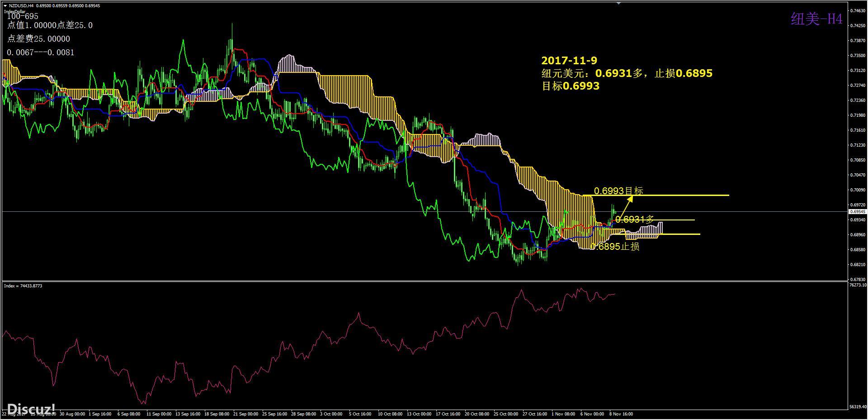This screenshot has width=868, height=420.
Task: Click the '100-695' text label
Action: [23, 16]
